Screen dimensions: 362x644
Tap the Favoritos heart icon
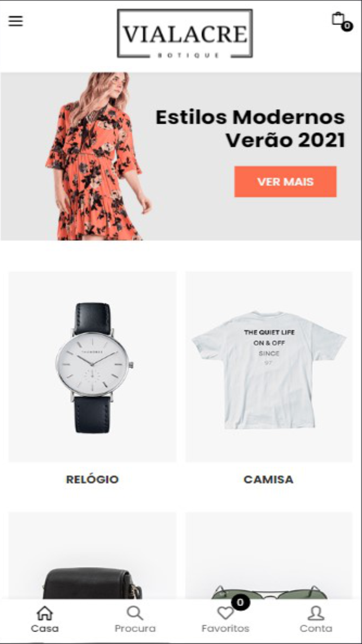pos(225,613)
